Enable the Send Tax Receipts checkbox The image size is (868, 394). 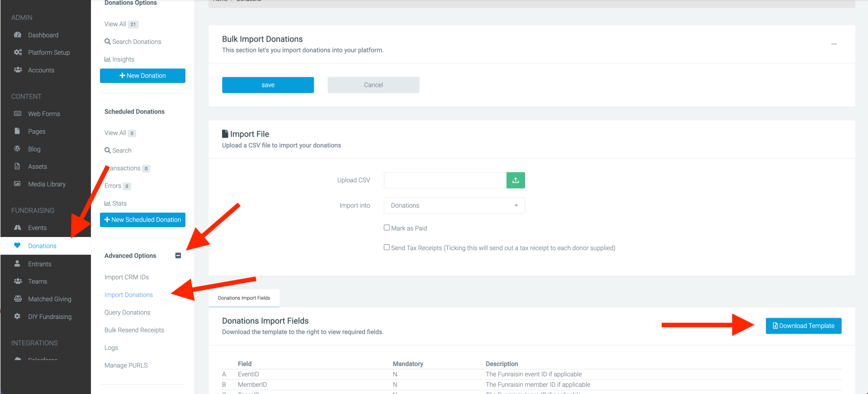tap(387, 247)
